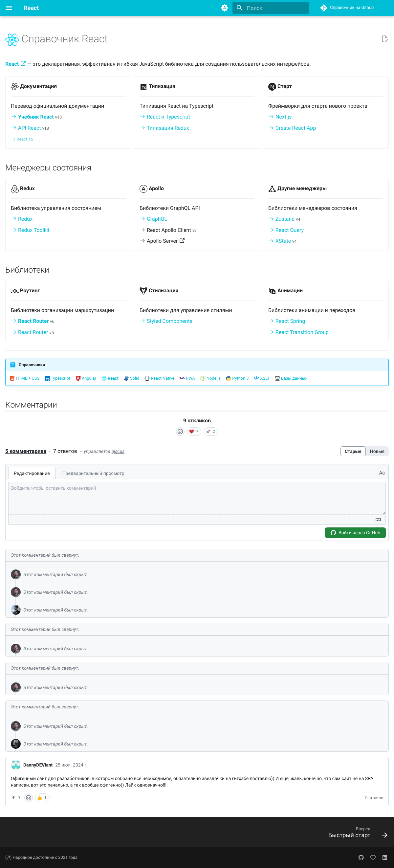Open the GraphQL reference
394x868 pixels.
click(x=157, y=219)
